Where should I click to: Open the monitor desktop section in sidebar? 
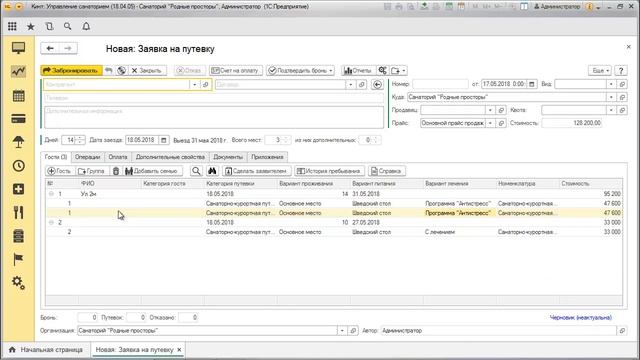click(18, 48)
